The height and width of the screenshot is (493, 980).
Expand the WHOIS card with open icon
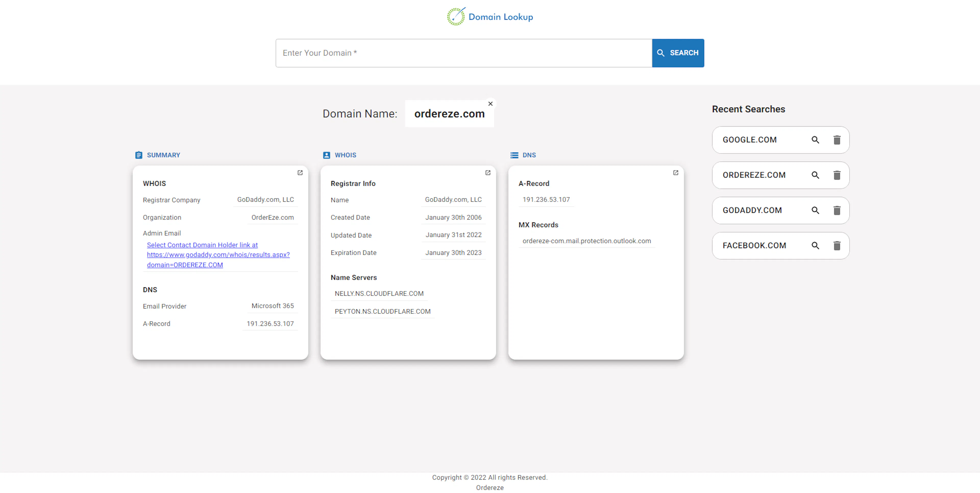pos(488,173)
